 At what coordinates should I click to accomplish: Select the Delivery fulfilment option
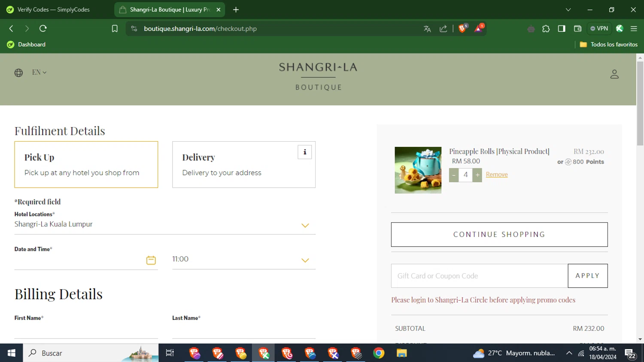coord(244,164)
